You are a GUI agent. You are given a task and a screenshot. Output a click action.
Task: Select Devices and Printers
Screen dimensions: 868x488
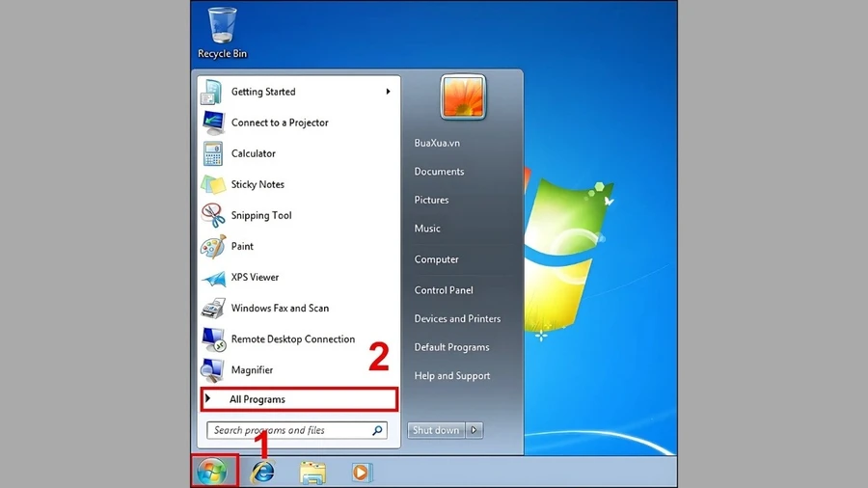(457, 319)
